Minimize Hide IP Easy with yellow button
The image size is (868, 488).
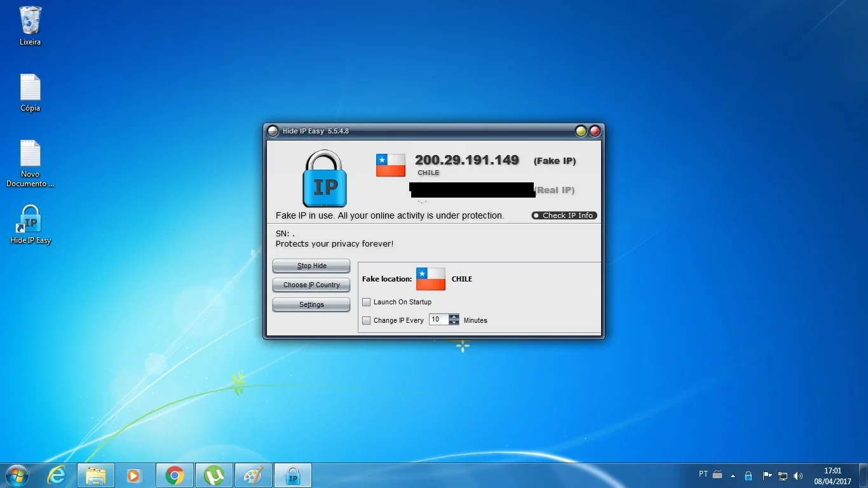click(x=581, y=131)
